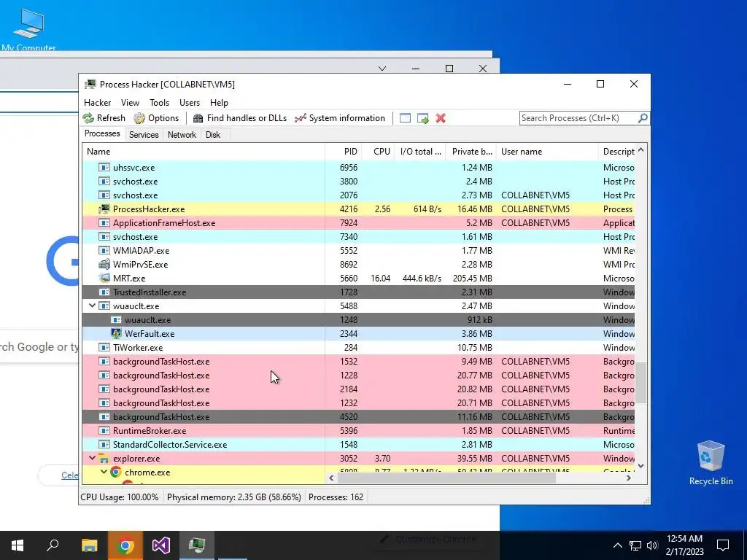Click the chevron in the background window titlebar
Viewport: 747px width, 560px height.
pos(382,69)
